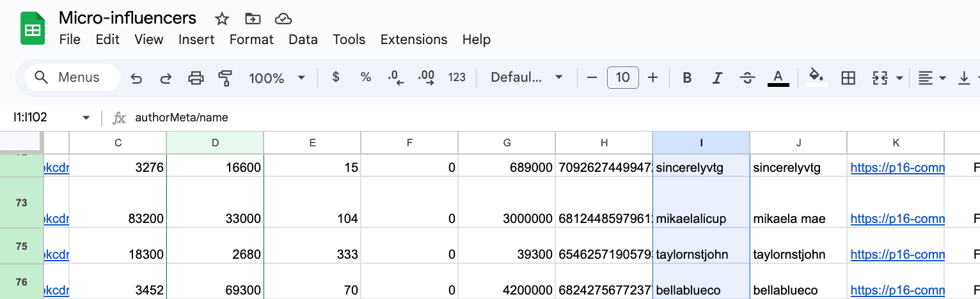
Task: Toggle italic formatting
Action: point(717,78)
